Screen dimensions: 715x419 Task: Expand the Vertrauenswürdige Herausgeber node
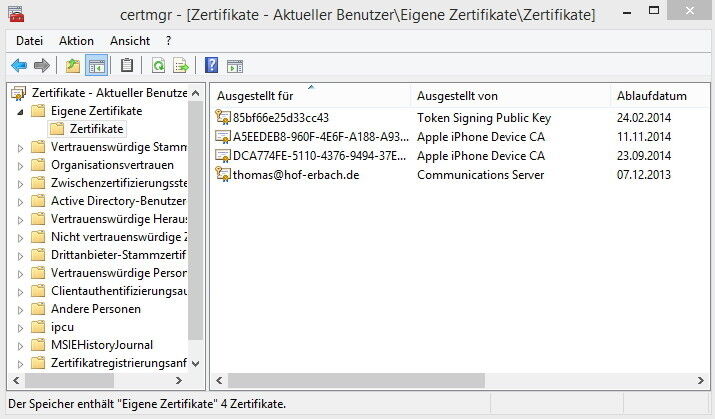(20, 220)
